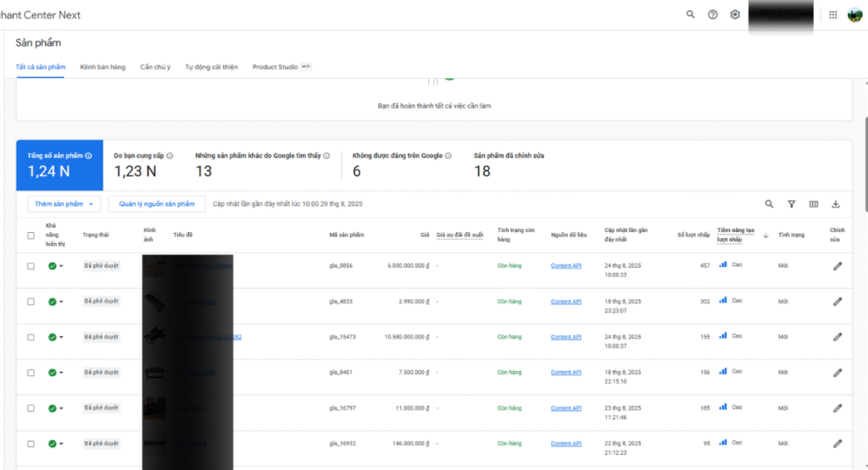The width and height of the screenshot is (868, 470).
Task: Expand visibility status arrow for gla_4833 row
Action: 61,302
